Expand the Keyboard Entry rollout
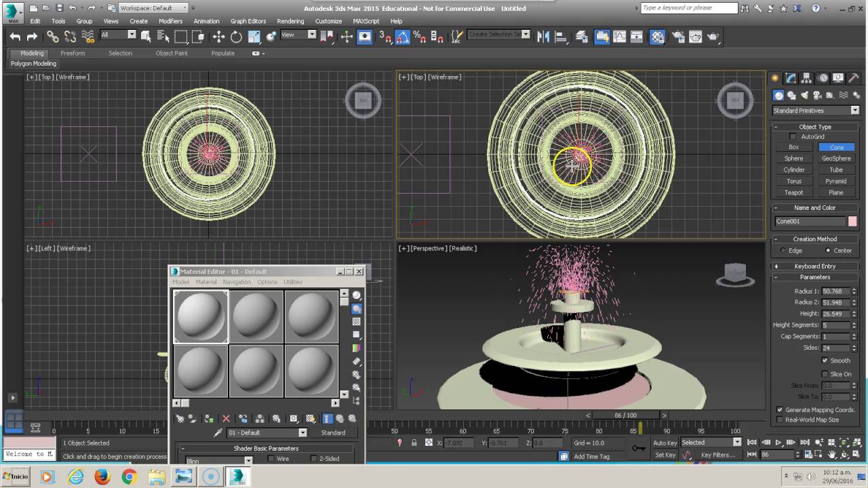The height and width of the screenshot is (488, 868). pos(815,266)
